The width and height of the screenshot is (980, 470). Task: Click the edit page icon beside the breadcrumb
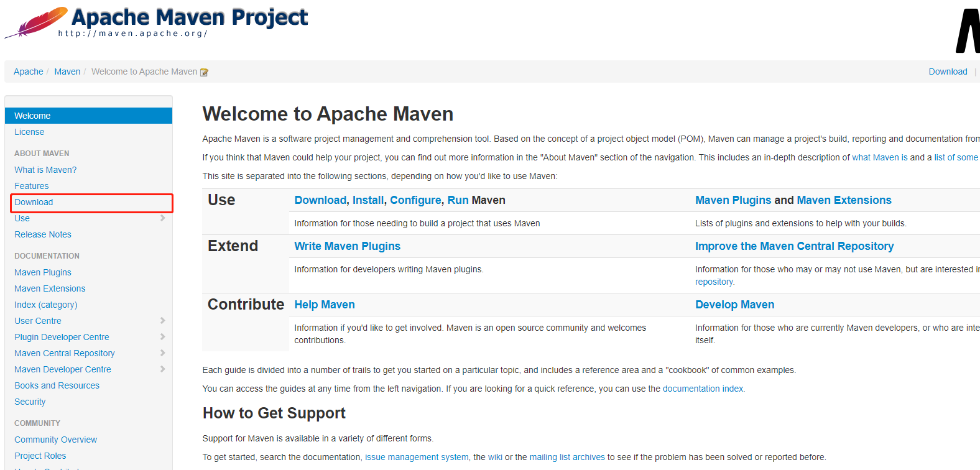[x=204, y=72]
